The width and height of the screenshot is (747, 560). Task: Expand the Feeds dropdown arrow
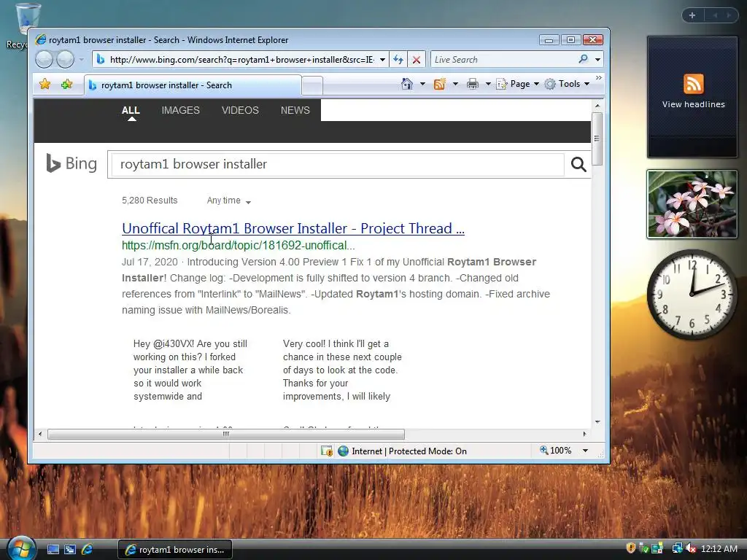[455, 84]
